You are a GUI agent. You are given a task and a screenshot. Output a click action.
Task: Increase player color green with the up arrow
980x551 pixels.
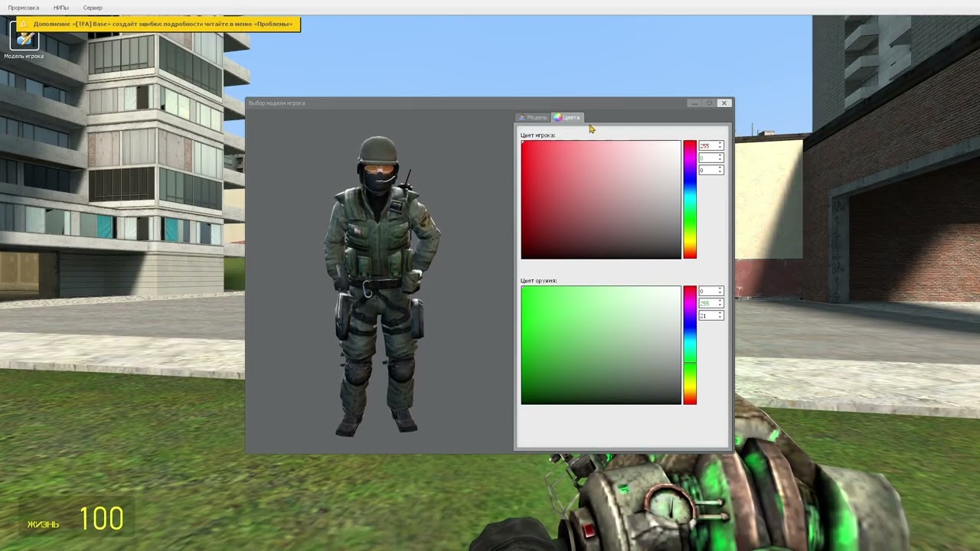[720, 155]
